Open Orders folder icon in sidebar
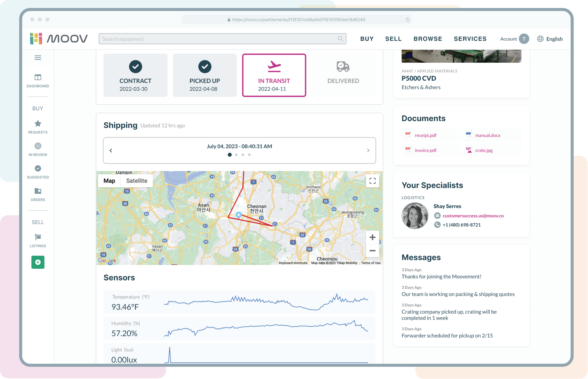This screenshot has width=588, height=379. tap(38, 191)
